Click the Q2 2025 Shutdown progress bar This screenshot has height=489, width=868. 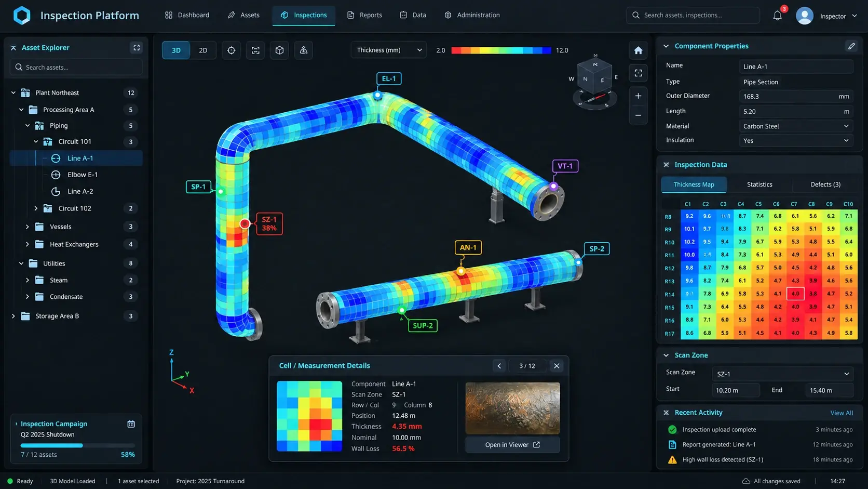[x=77, y=445]
